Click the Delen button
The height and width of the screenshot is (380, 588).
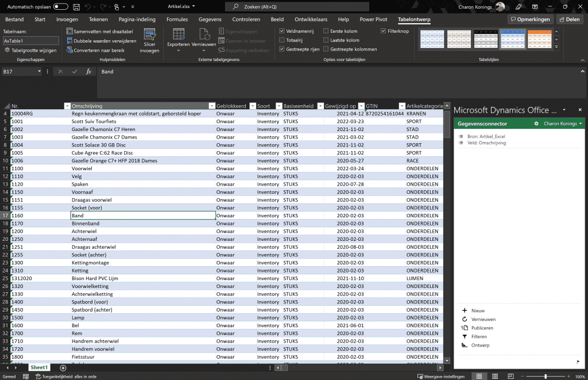coord(569,20)
